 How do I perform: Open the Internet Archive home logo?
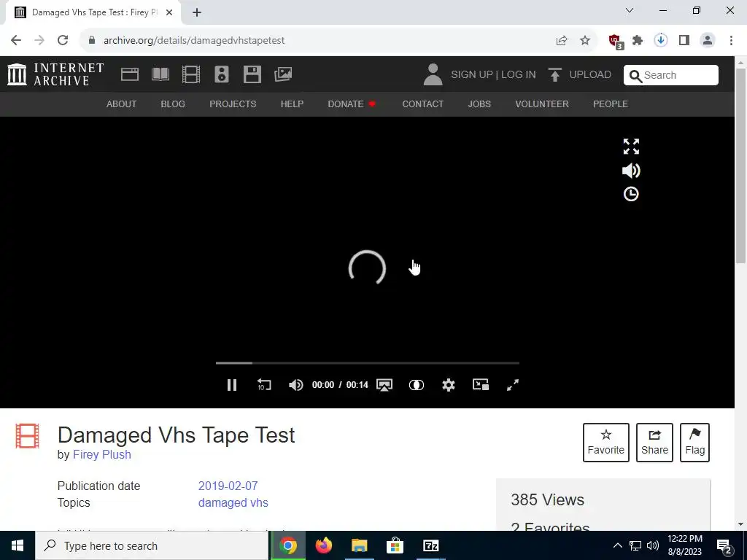(x=55, y=75)
